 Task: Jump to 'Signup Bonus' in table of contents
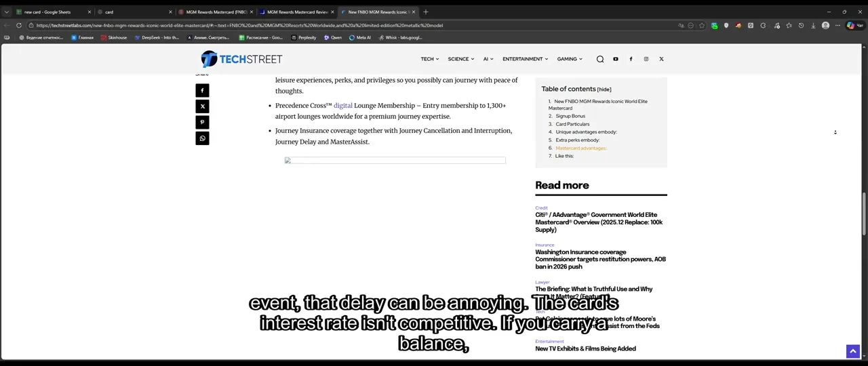pos(570,116)
